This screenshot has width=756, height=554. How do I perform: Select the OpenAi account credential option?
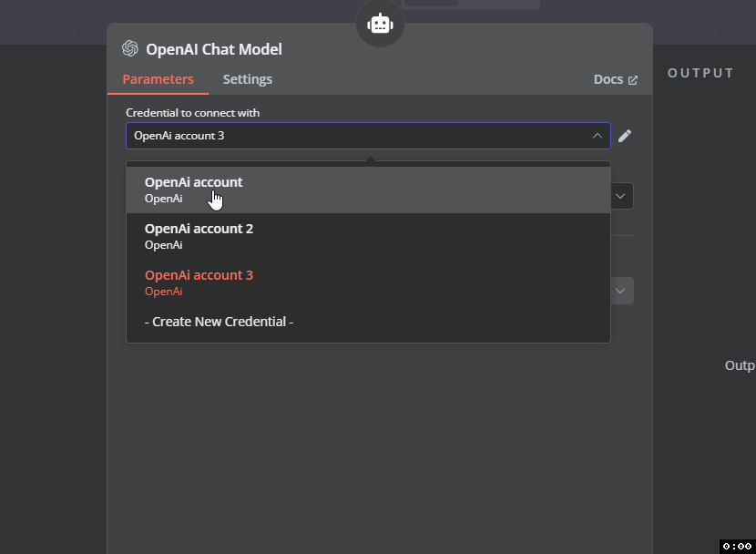(x=368, y=190)
